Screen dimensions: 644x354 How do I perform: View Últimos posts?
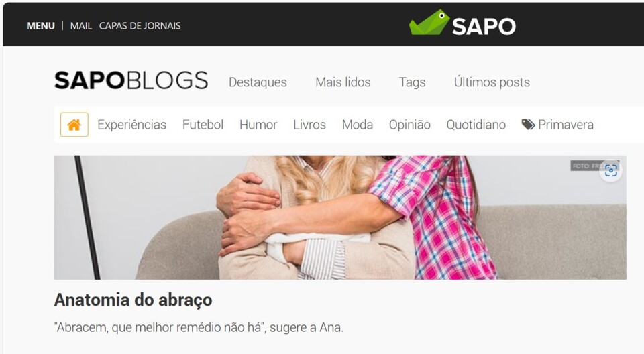492,82
